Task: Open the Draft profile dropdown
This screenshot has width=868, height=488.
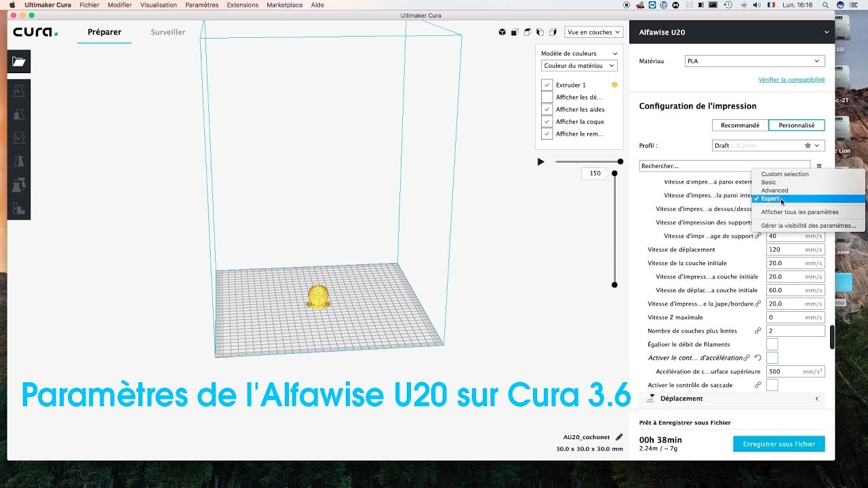Action: coord(768,146)
